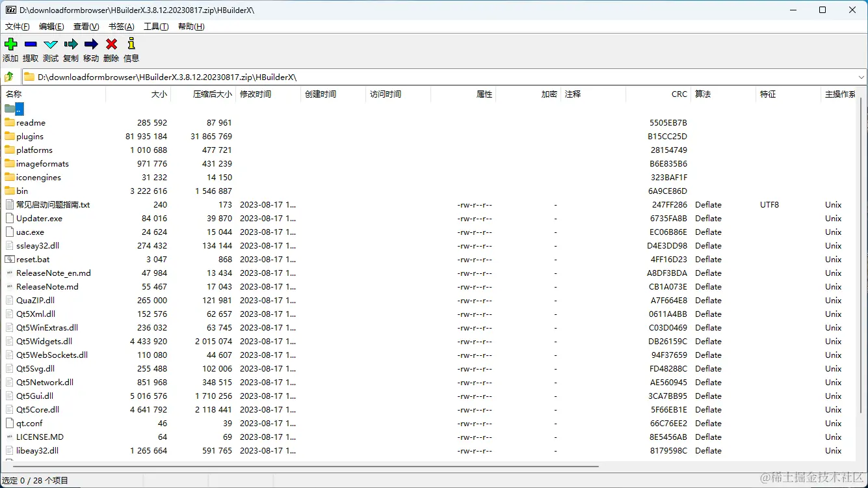
Task: Open the 工具(T) menu
Action: pos(156,27)
